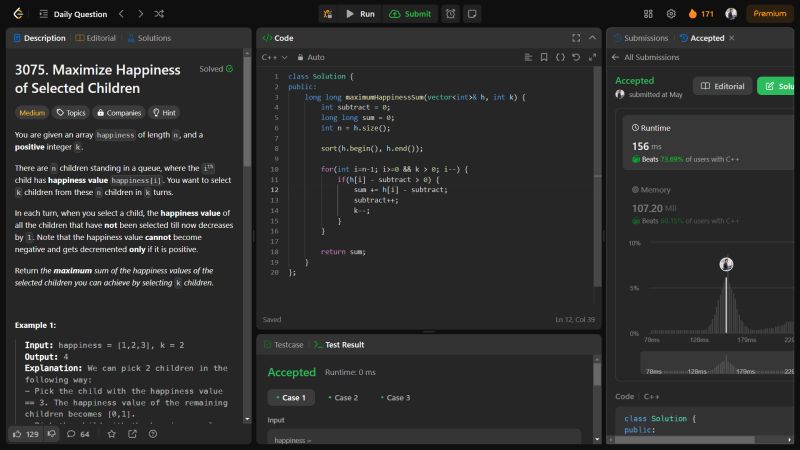800x450 pixels.
Task: Reveal the Hint
Action: [x=164, y=113]
